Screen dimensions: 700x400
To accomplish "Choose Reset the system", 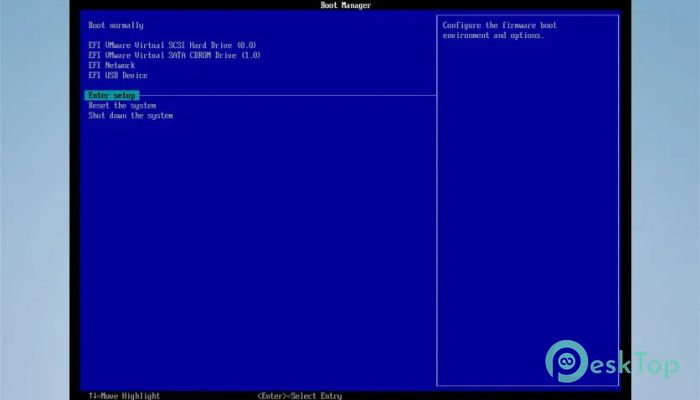I will click(122, 106).
